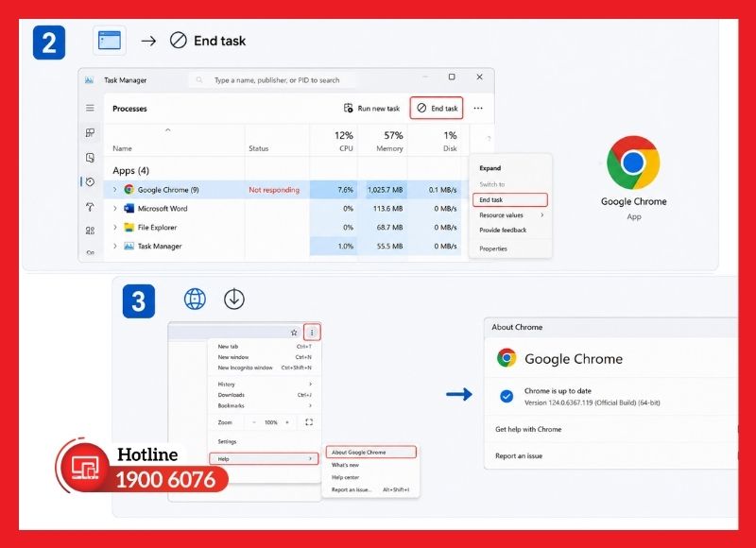Select Report an issue in Help submenu

click(x=370, y=489)
